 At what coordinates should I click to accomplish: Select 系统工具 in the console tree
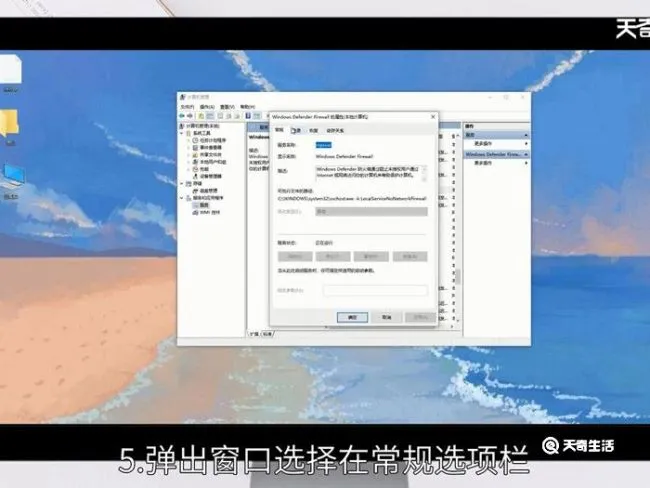point(201,133)
